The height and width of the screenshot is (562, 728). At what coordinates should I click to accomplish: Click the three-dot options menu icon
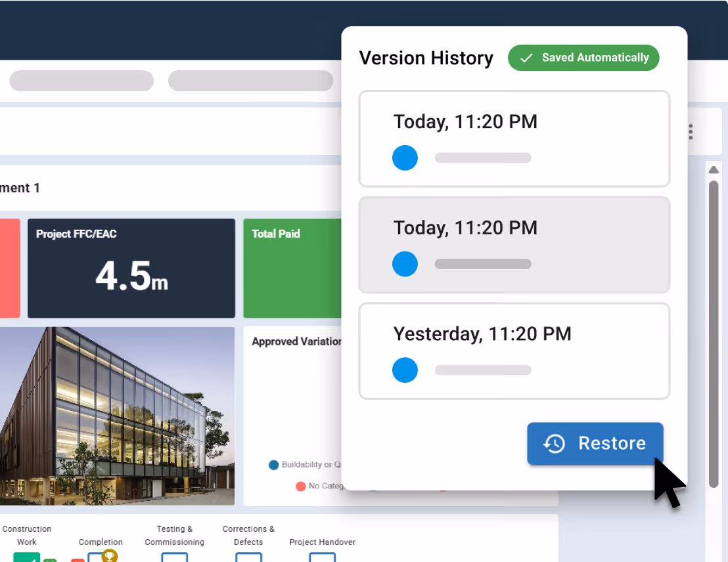pos(691,131)
